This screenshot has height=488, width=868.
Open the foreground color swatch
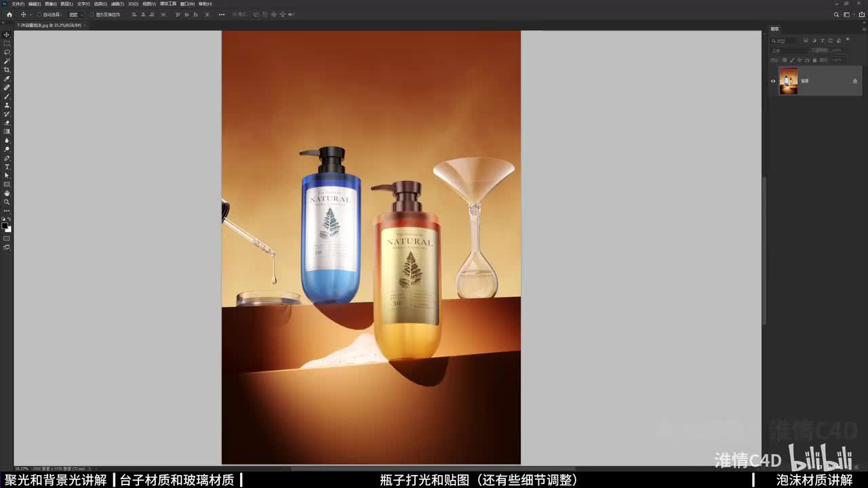coord(5,226)
